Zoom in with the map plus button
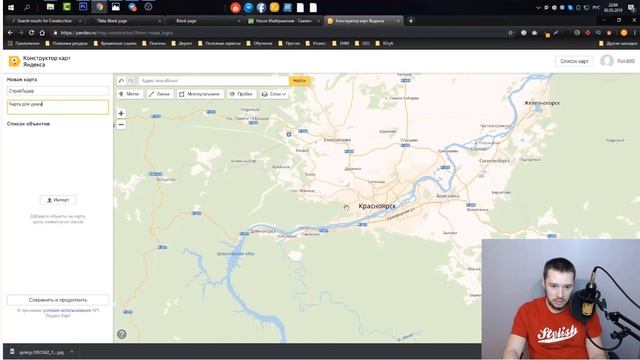 pos(121,113)
